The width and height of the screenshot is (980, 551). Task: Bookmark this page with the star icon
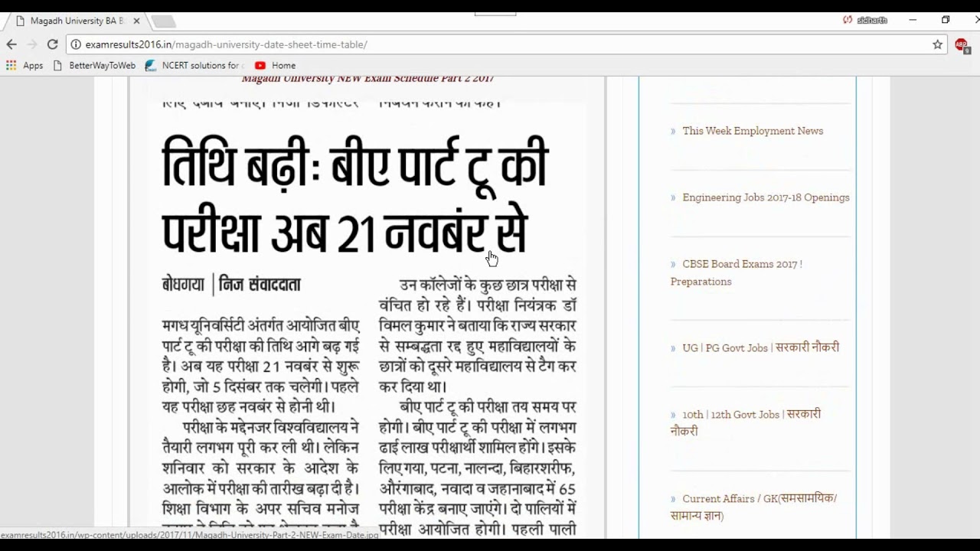[937, 44]
